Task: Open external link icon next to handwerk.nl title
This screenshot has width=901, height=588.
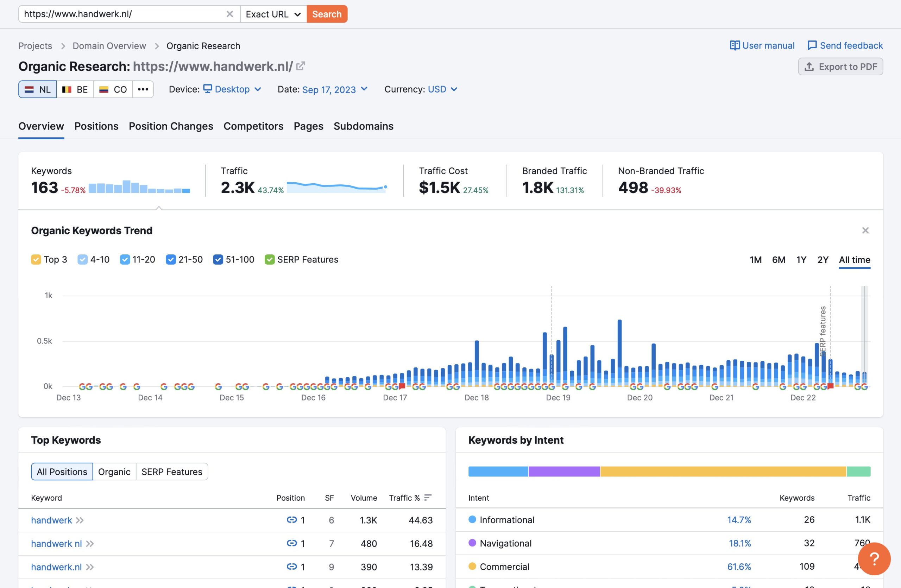Action: [x=301, y=66]
